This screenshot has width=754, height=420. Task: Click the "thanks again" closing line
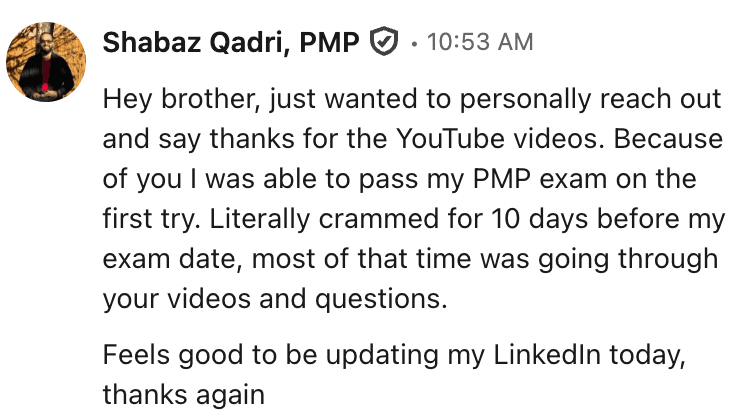[x=184, y=395]
